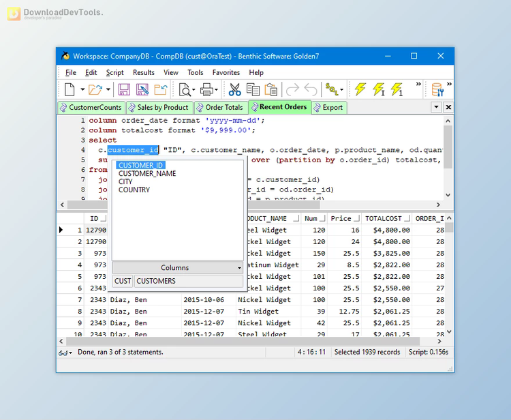Expand the SQL dropdown arrow
The height and width of the screenshot is (420, 511).
tap(341, 90)
